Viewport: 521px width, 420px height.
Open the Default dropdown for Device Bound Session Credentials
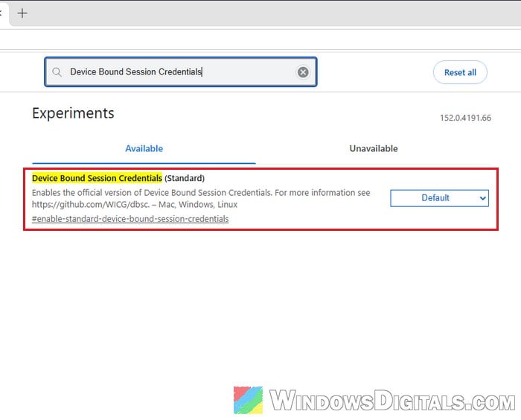439,198
